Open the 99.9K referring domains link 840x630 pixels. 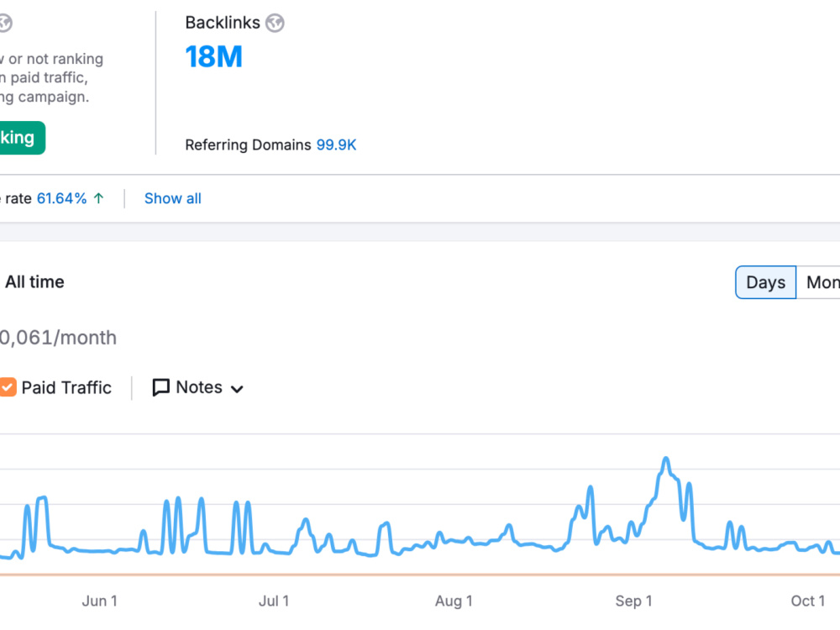(336, 145)
